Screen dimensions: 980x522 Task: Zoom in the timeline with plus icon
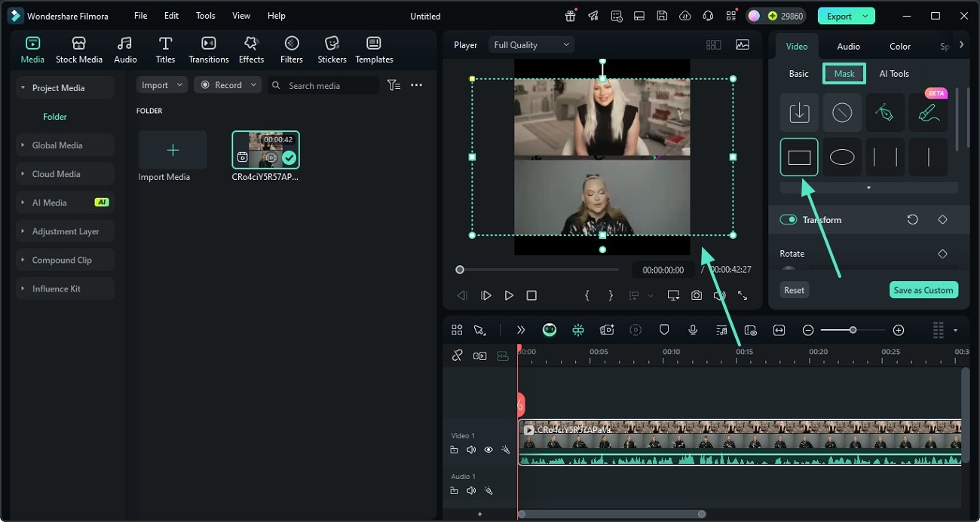(x=898, y=330)
